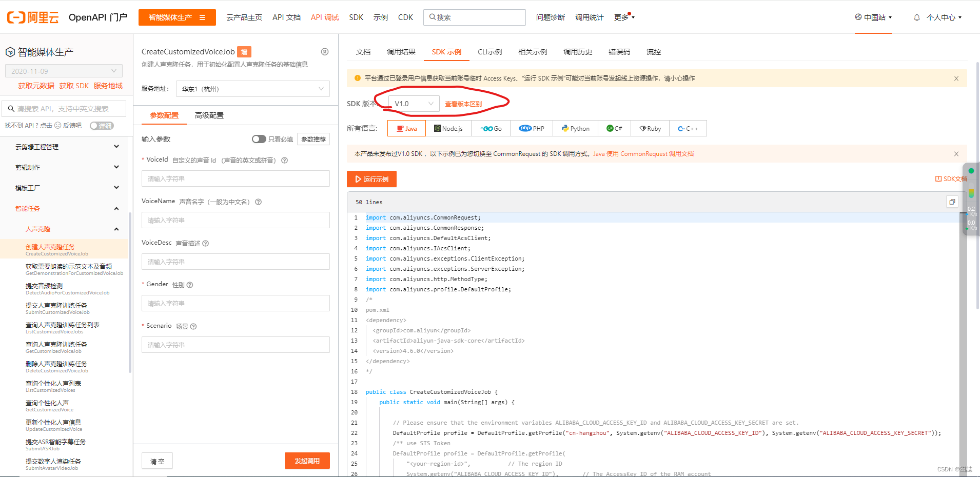Image resolution: width=980 pixels, height=477 pixels.
Task: Select the C# language option
Action: tap(614, 128)
